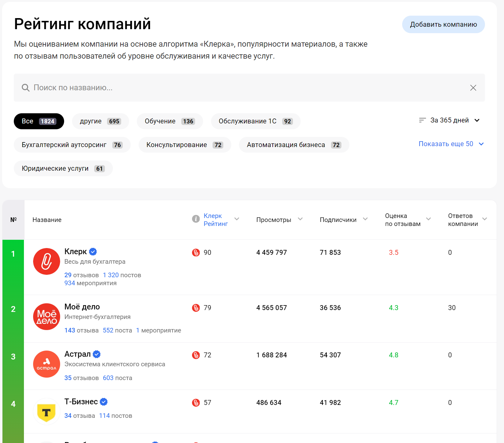Expand Показать еще 50 categories

(451, 144)
